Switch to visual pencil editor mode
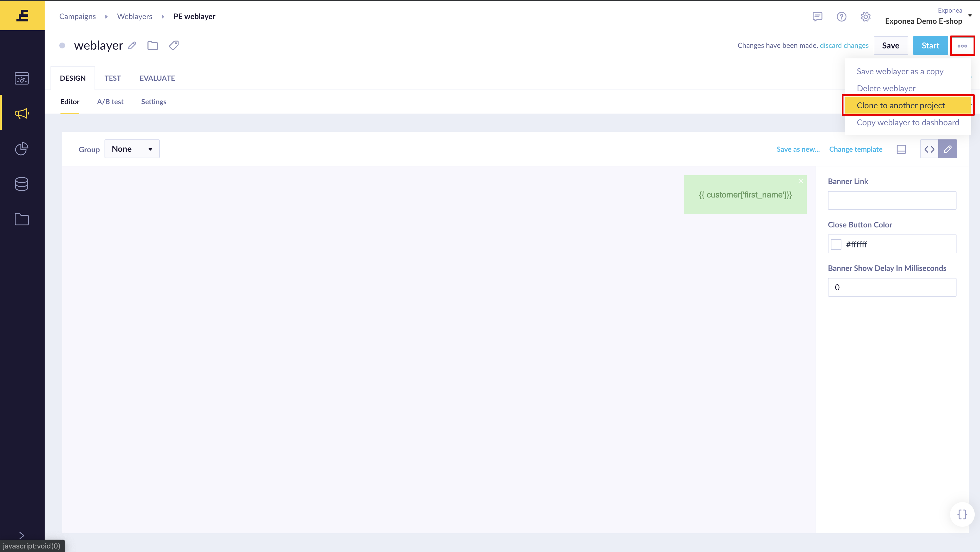980x552 pixels. [x=948, y=149]
